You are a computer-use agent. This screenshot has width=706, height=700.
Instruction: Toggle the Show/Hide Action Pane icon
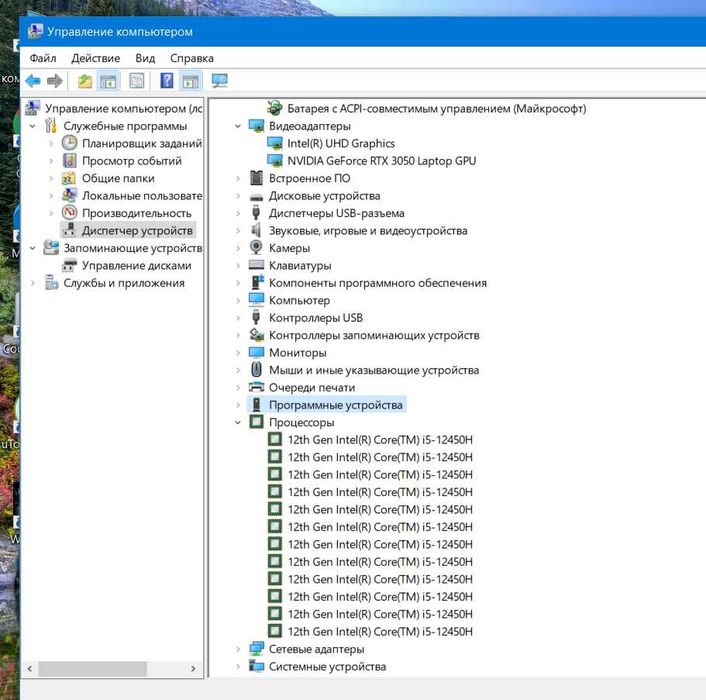(x=190, y=81)
